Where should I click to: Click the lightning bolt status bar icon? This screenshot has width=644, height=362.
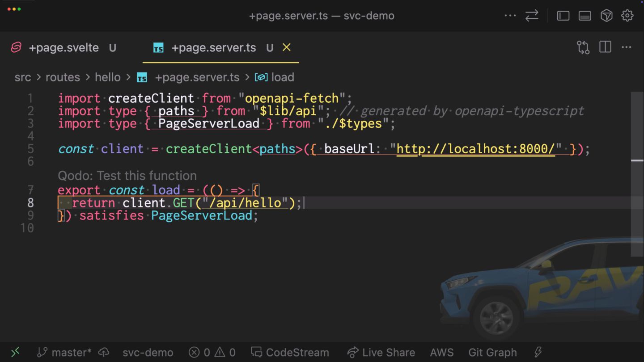(538, 352)
